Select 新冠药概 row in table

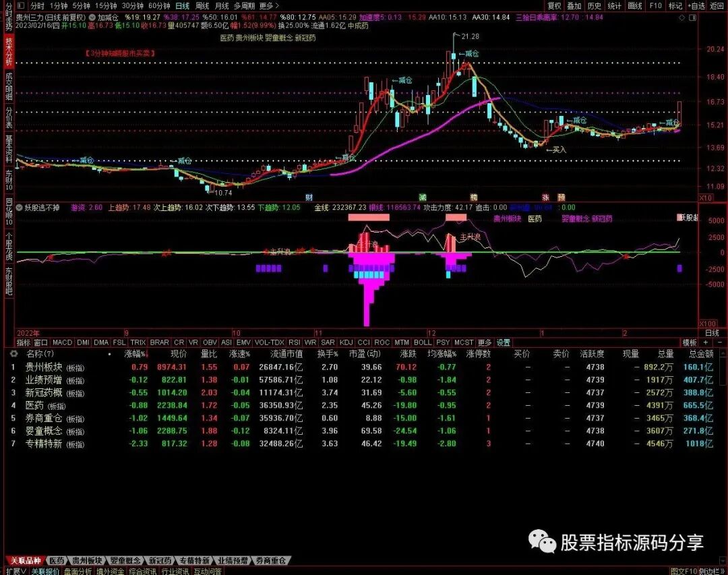tap(362, 392)
